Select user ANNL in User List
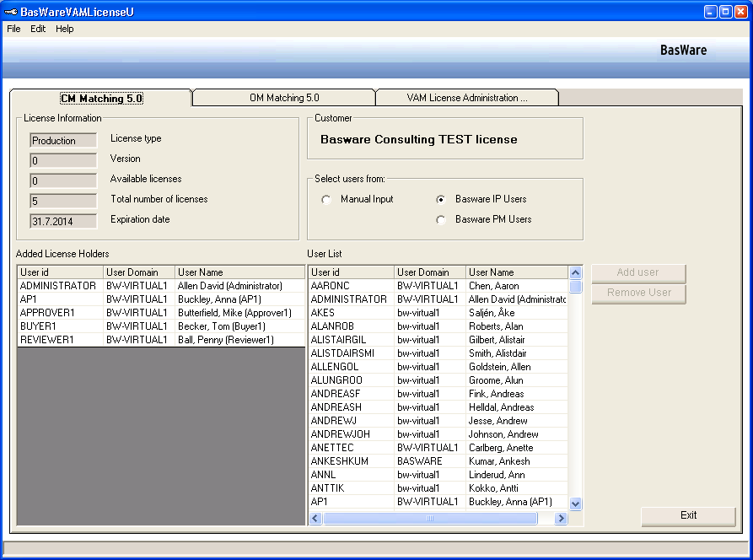753x560 pixels. tap(438, 475)
